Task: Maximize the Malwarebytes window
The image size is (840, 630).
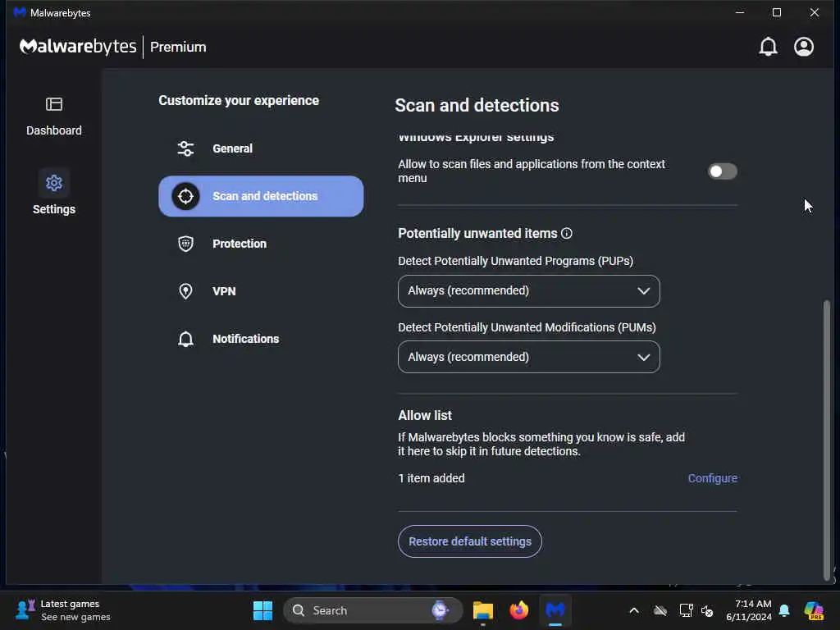Action: tap(776, 12)
